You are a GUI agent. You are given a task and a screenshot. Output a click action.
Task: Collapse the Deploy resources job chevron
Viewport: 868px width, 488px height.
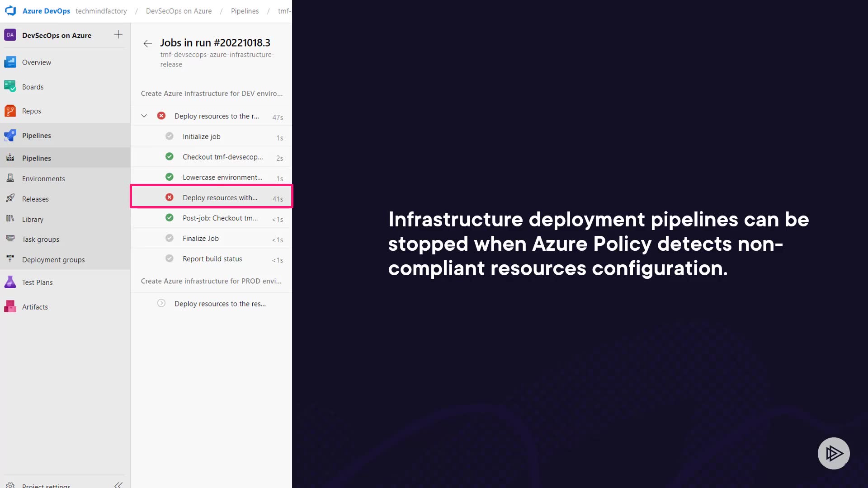[144, 116]
